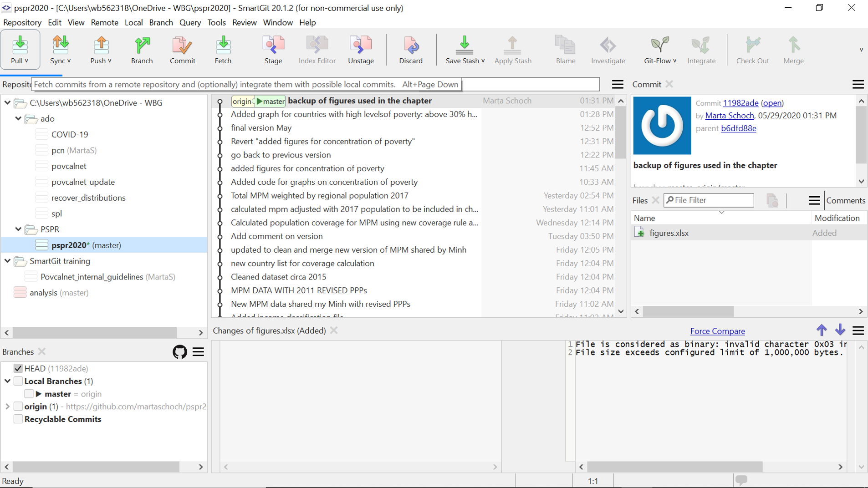Open commit hash link 11982ade
868x488 pixels.
[x=740, y=103]
